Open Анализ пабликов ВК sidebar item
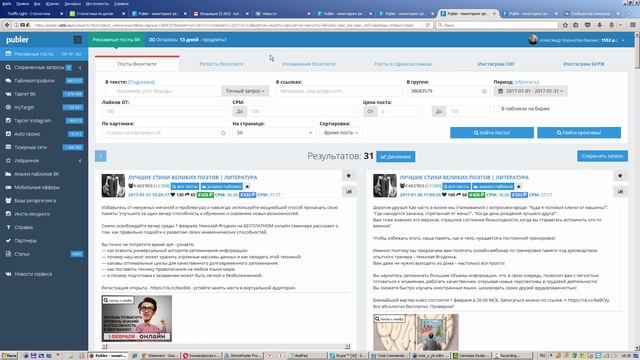The width and height of the screenshot is (640, 360). point(44,174)
